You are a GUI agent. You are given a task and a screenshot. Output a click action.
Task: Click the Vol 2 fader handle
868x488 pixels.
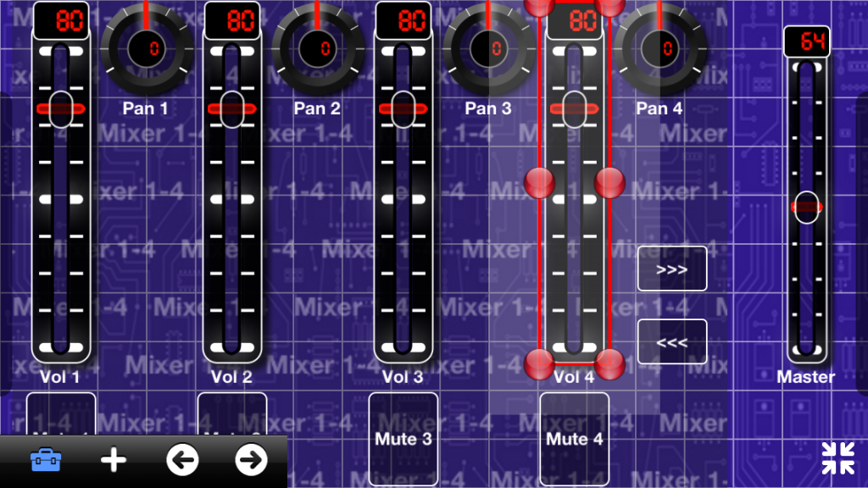[232, 109]
